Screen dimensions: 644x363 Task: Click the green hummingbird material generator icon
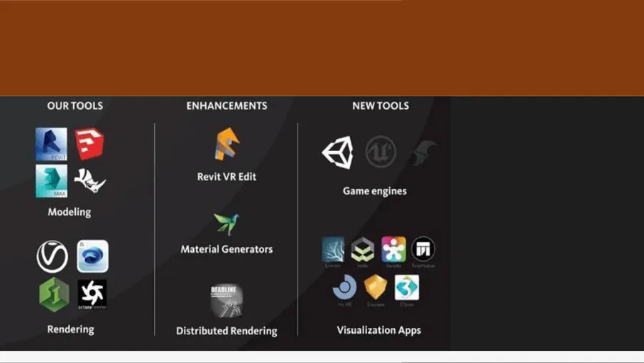226,224
